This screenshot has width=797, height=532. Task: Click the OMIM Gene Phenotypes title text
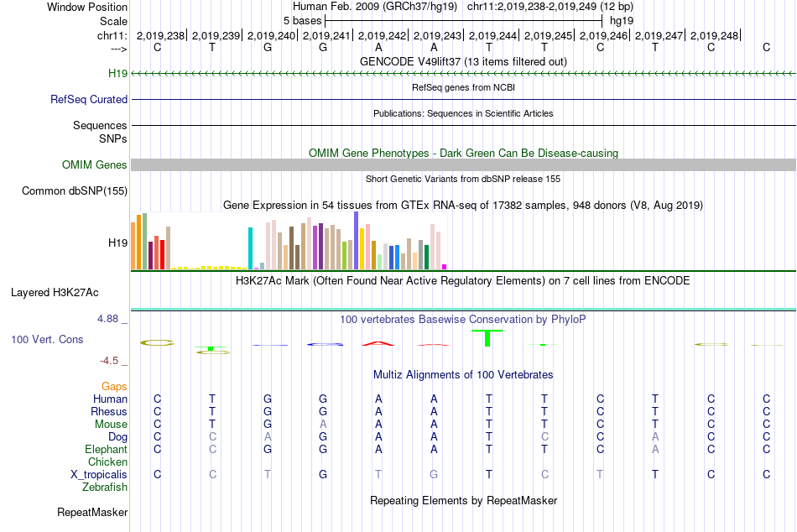463,153
